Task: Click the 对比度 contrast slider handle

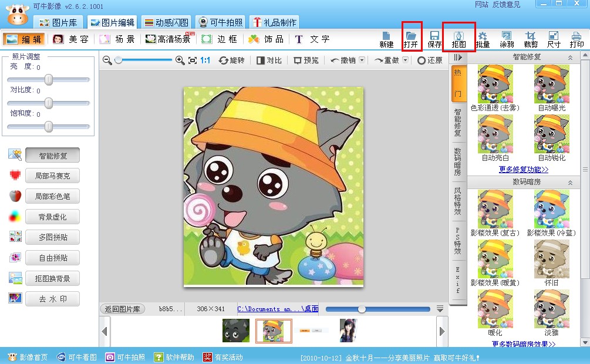Action: 49,103
